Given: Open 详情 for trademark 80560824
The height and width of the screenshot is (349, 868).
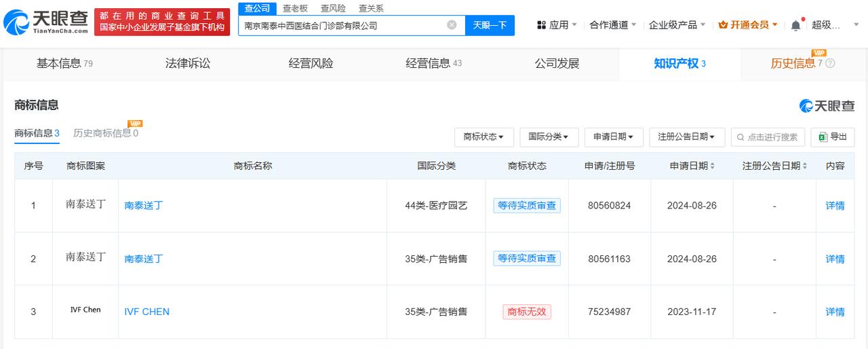Looking at the screenshot, I should [x=835, y=205].
